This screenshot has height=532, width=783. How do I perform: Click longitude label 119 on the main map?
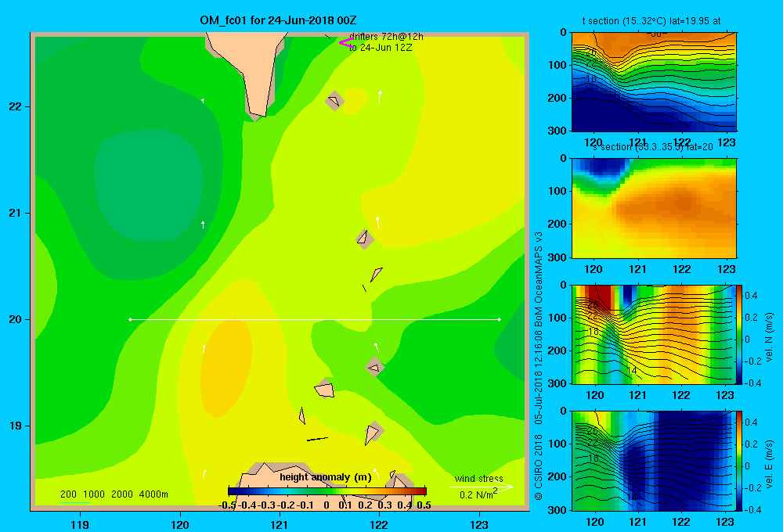[80, 524]
